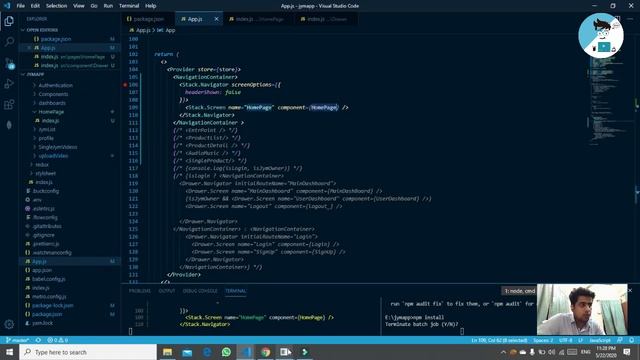This screenshot has height=360, width=640.
Task: Open the Explorer view in activity bar
Action: pos(9,21)
